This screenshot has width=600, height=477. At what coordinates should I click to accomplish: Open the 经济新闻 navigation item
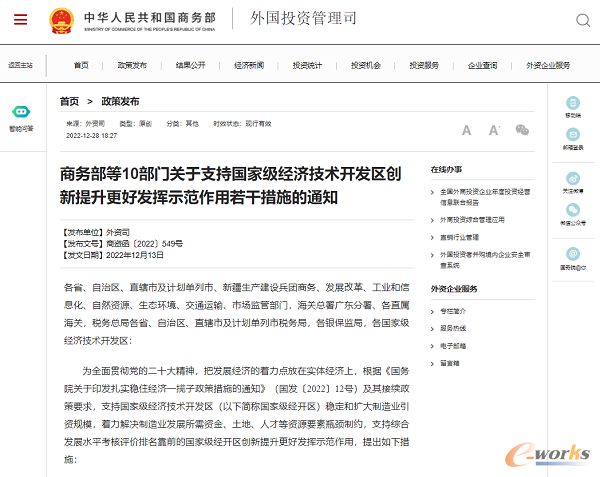point(249,65)
